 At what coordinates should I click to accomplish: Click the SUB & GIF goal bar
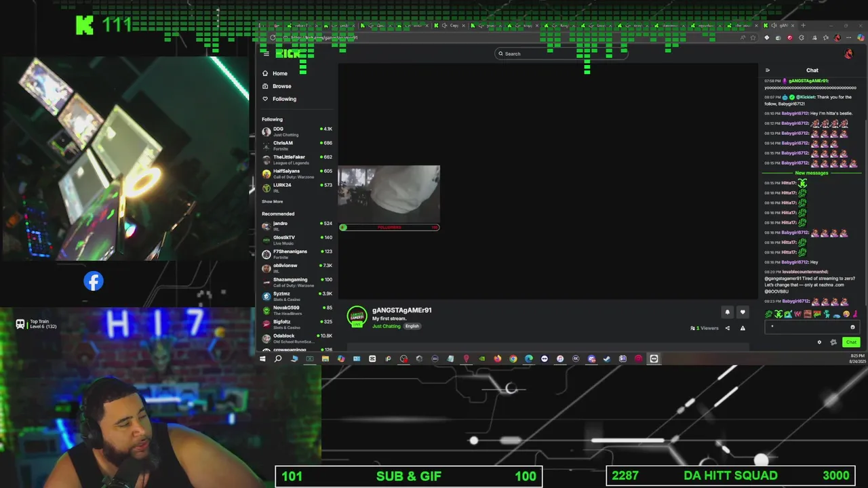409,476
